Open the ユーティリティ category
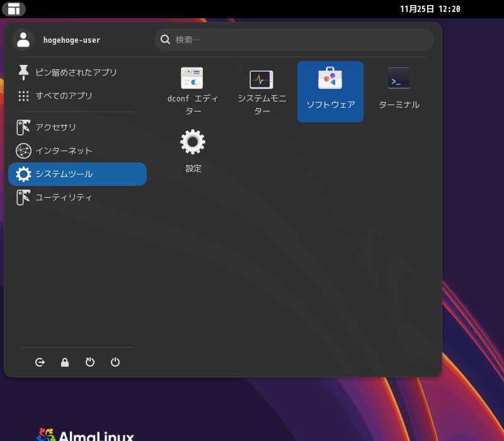 click(63, 197)
